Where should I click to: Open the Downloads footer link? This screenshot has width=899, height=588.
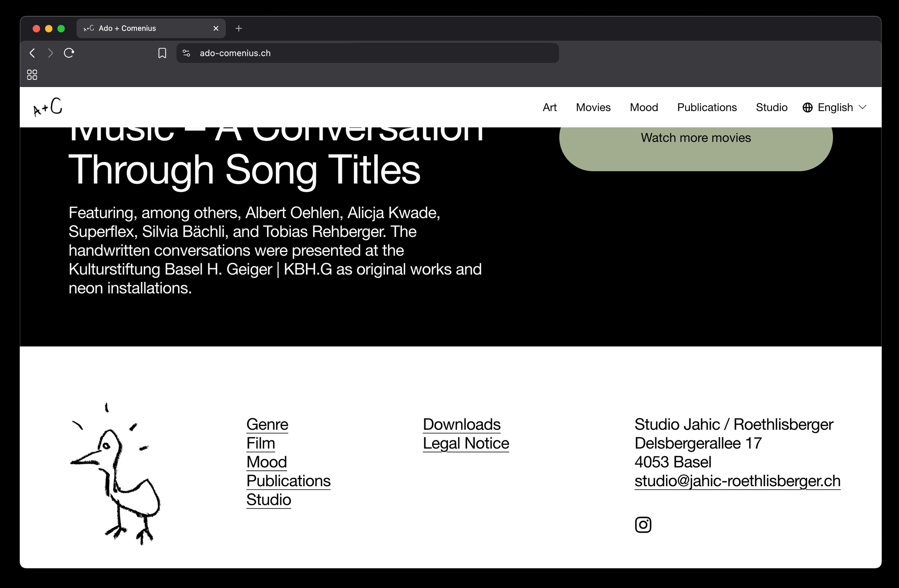[x=462, y=424]
